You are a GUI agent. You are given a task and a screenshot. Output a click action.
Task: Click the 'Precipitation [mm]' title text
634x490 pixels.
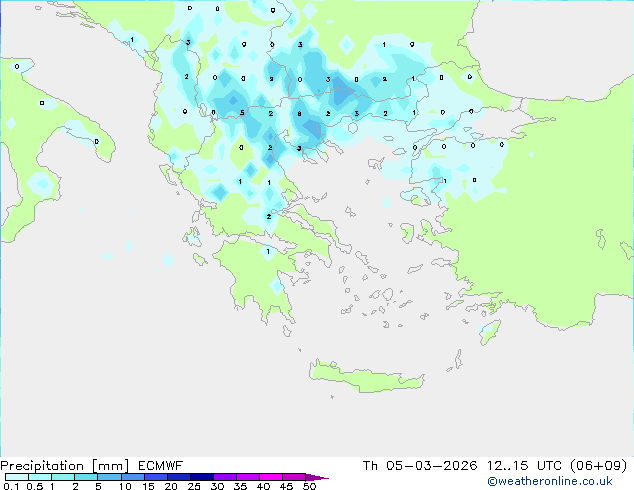pos(65,466)
